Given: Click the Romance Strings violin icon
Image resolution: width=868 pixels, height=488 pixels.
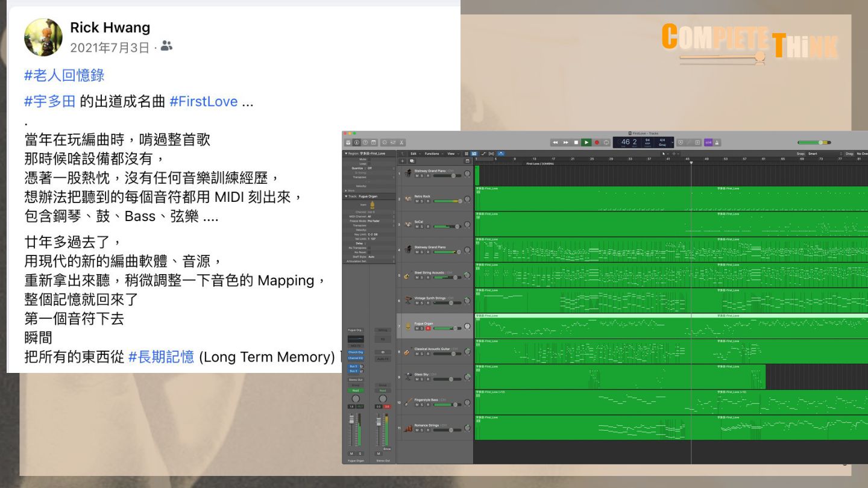Looking at the screenshot, I should tap(408, 428).
